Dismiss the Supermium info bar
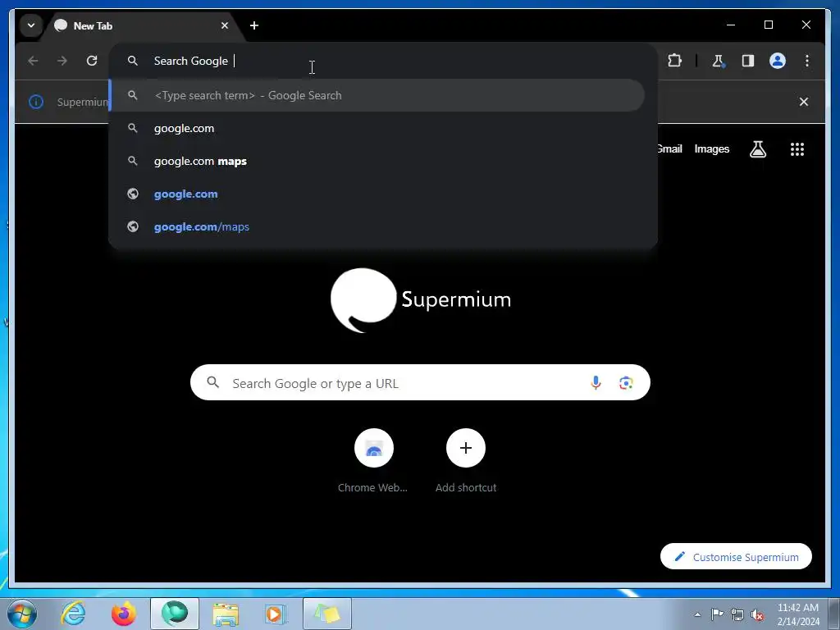 (x=804, y=101)
